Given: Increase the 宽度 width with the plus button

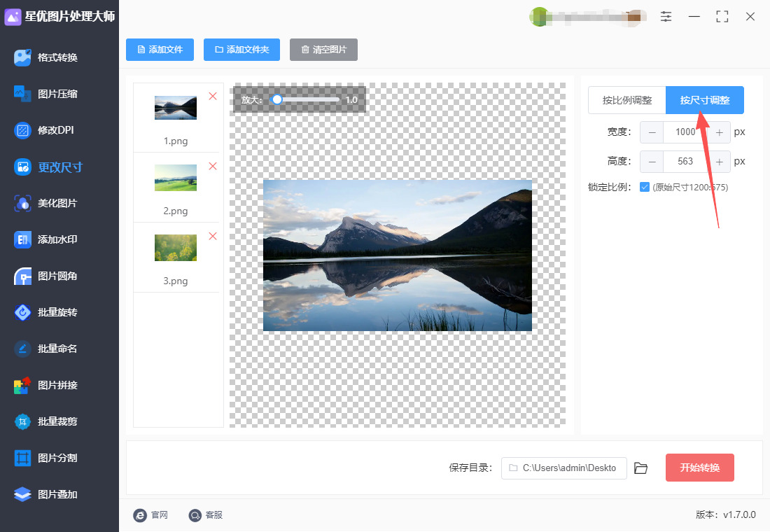Looking at the screenshot, I should click(x=719, y=132).
